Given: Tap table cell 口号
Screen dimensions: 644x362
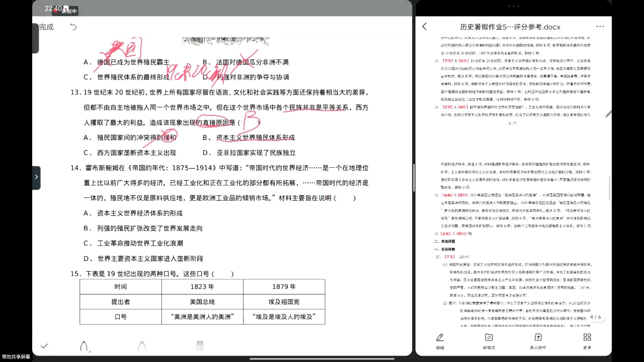Looking at the screenshot, I should 121,317.
